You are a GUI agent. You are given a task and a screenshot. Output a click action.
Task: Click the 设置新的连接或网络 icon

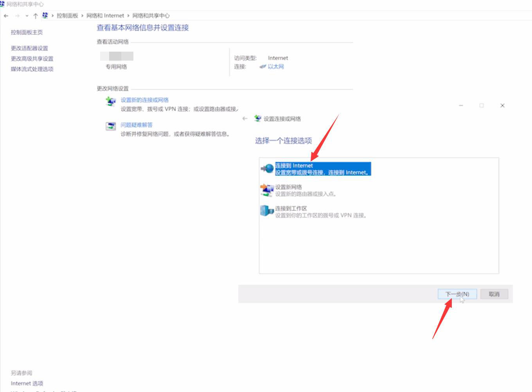coord(111,101)
